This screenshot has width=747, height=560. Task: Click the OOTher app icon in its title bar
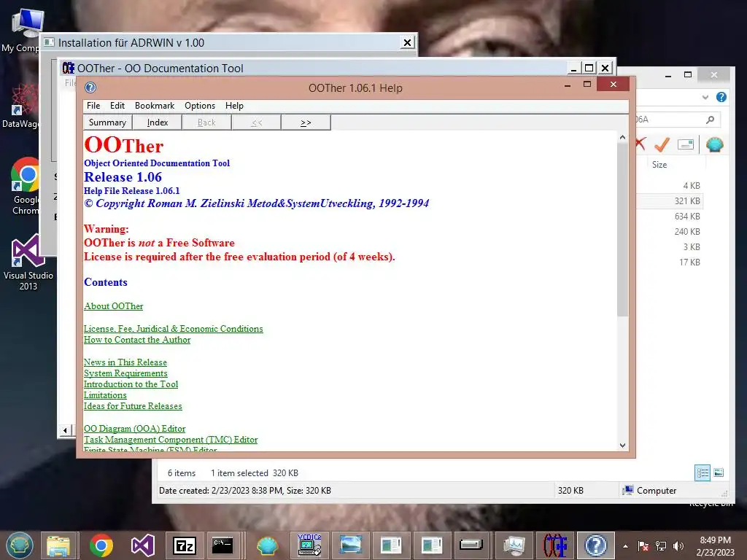69,68
